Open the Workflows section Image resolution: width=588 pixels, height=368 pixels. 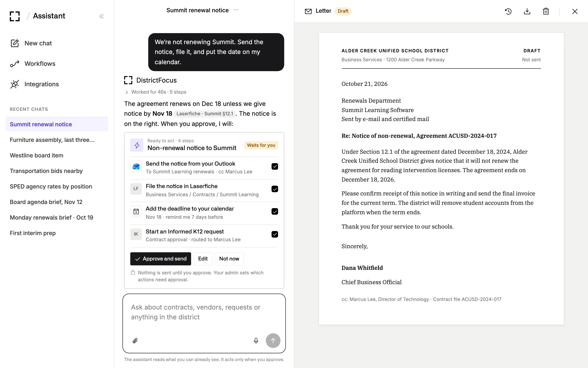[x=33, y=64]
